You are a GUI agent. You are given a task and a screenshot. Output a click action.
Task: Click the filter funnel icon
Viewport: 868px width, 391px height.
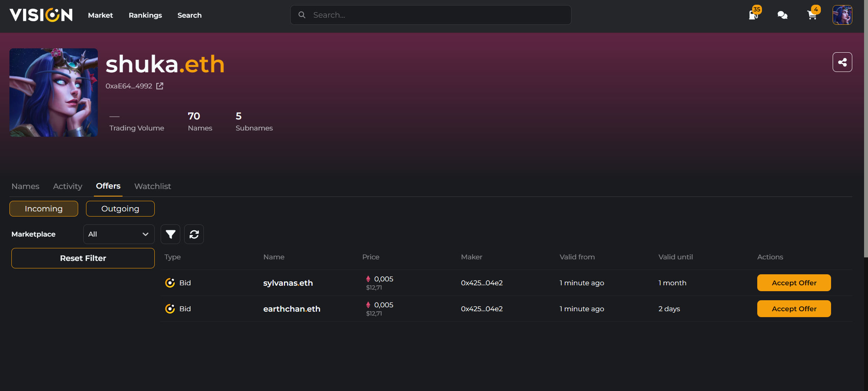[170, 234]
